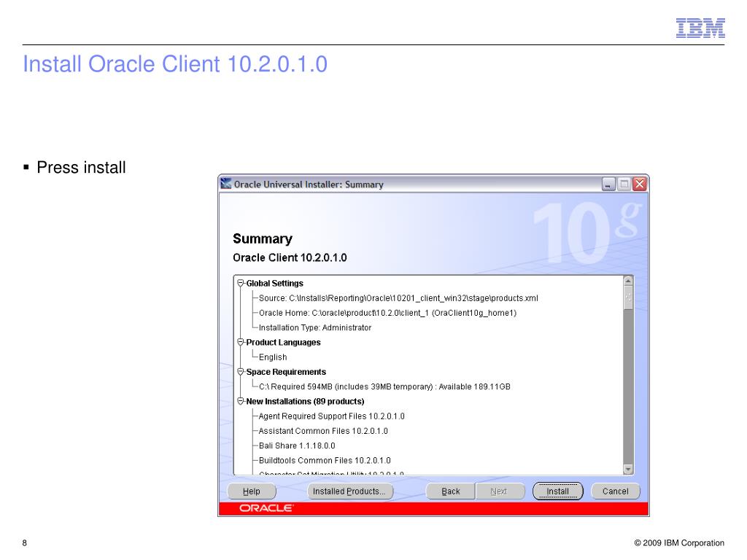This screenshot has width=747, height=560.
Task: Click the scrollbar up arrow in summary list
Action: point(628,281)
